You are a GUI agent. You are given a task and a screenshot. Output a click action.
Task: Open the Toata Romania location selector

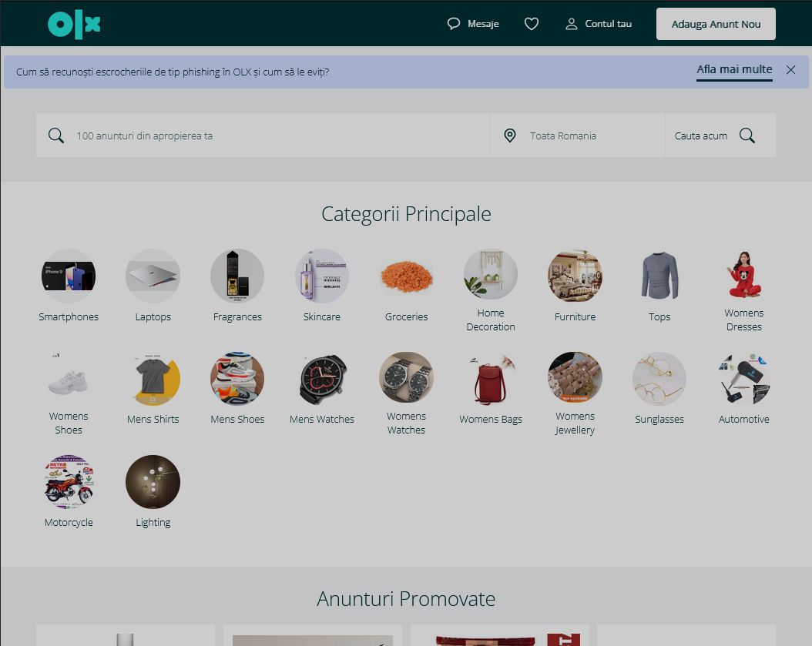click(x=578, y=136)
